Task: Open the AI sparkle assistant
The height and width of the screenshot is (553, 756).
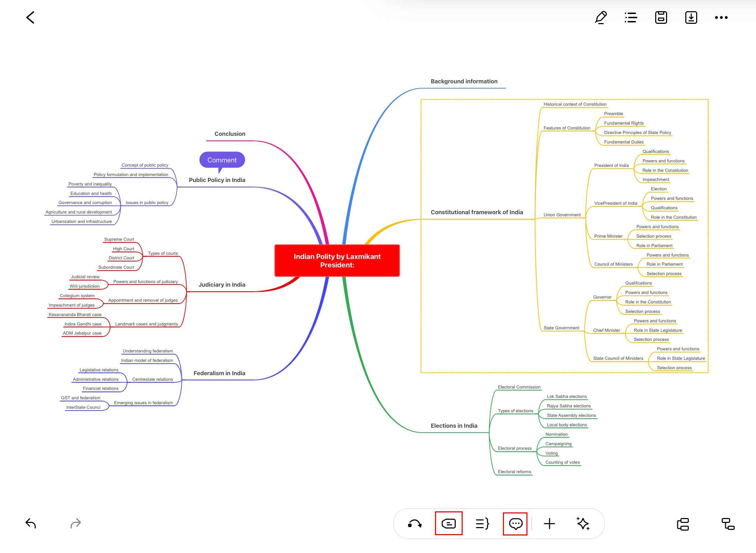Action: [x=583, y=524]
